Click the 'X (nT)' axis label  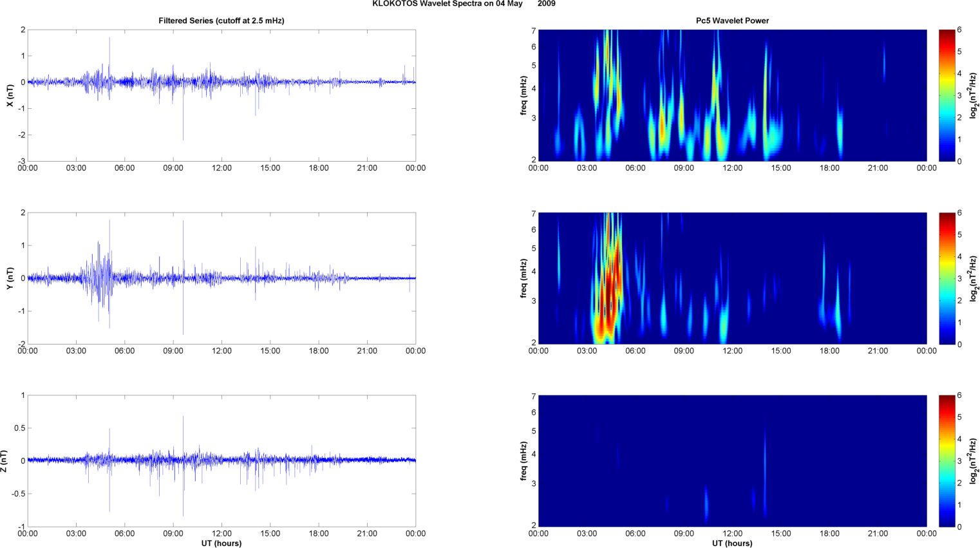(x=10, y=95)
